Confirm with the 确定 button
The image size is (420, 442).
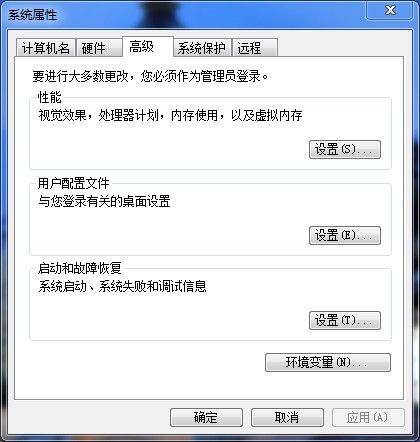coord(206,417)
